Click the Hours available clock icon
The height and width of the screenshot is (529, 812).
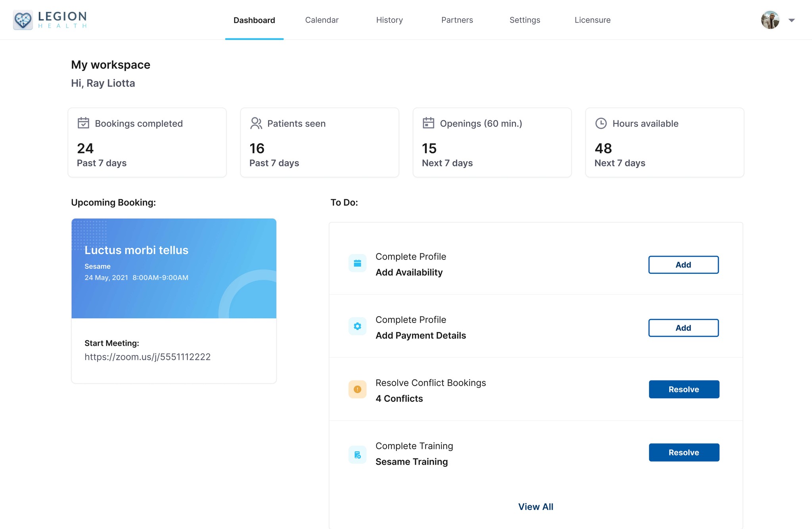click(x=601, y=123)
